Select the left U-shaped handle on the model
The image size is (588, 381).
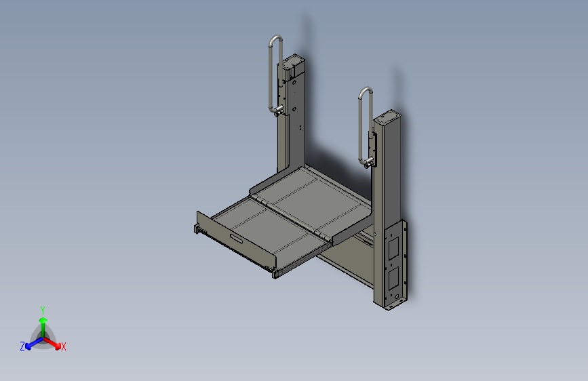[x=275, y=75]
